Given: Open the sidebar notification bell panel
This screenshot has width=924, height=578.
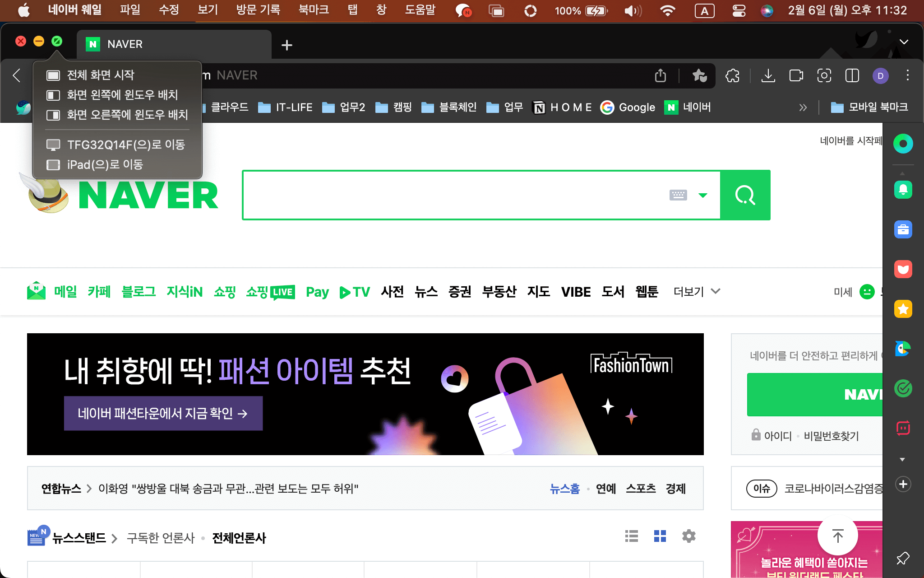Looking at the screenshot, I should click(x=903, y=190).
